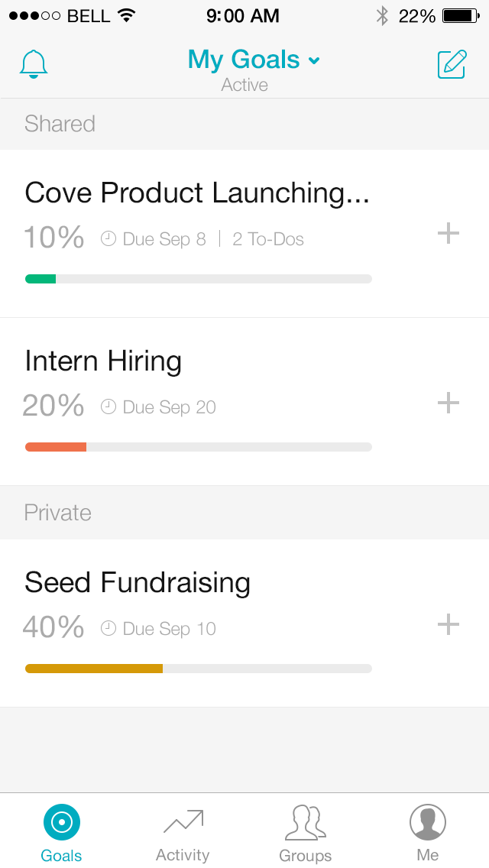Tap plus icon beside Intern Hiring
This screenshot has width=489, height=868.
click(x=449, y=403)
